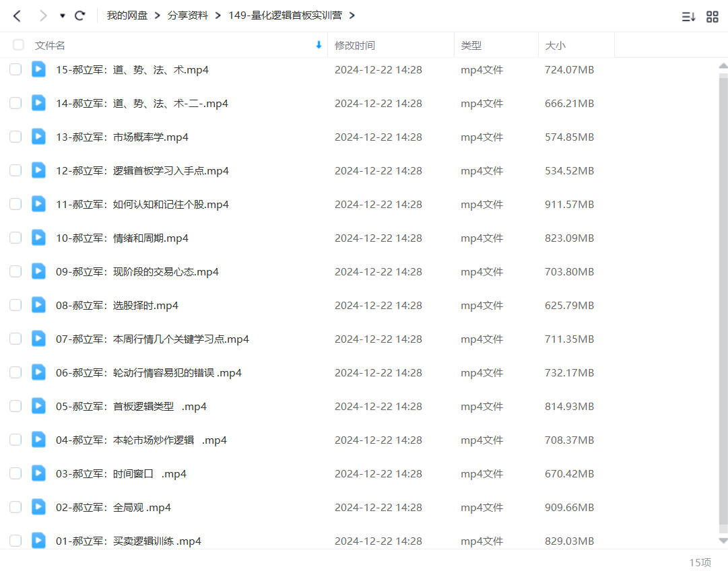Screen dimensions: 728x571
Task: Click video icon of 08-郝立军 选股择时
Action: tap(38, 304)
